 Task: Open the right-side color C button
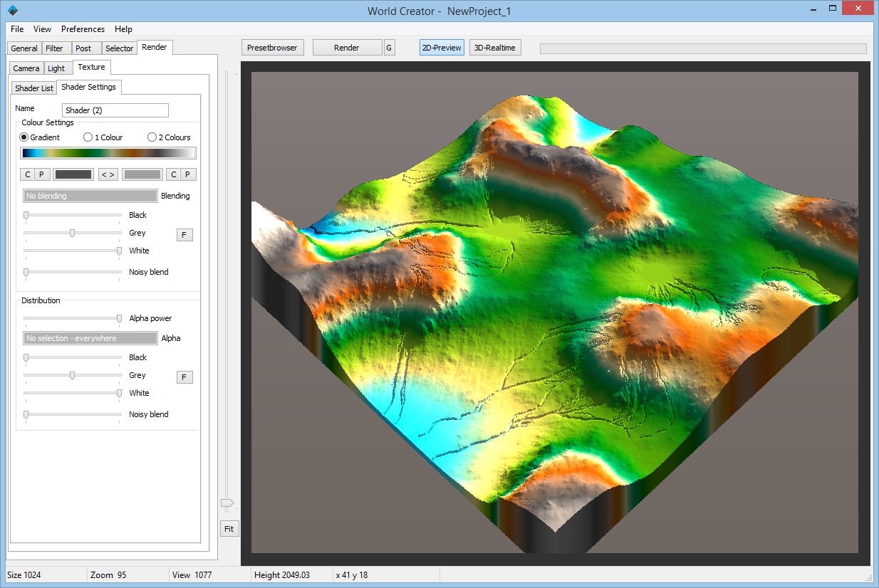tap(173, 174)
